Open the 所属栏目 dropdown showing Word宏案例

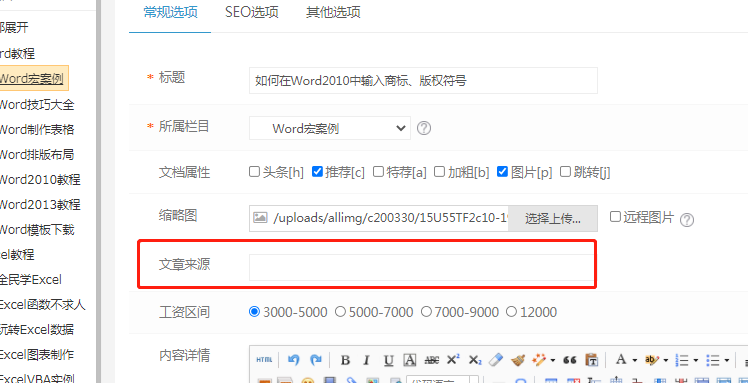[330, 128]
